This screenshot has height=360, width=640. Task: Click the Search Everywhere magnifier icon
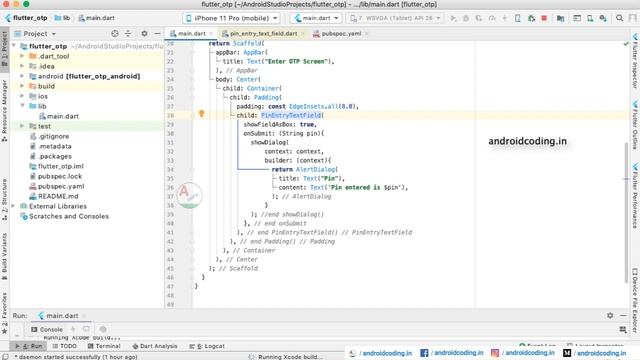(x=619, y=18)
